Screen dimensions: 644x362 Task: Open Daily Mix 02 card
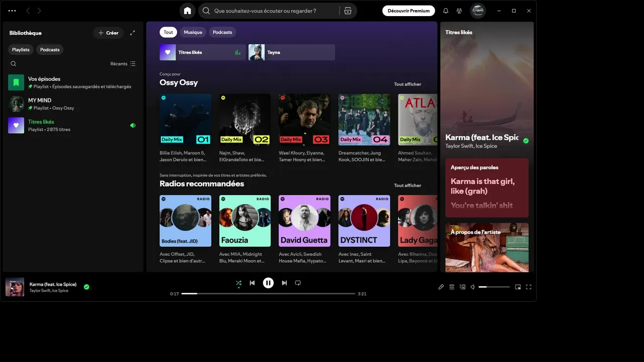point(245,128)
